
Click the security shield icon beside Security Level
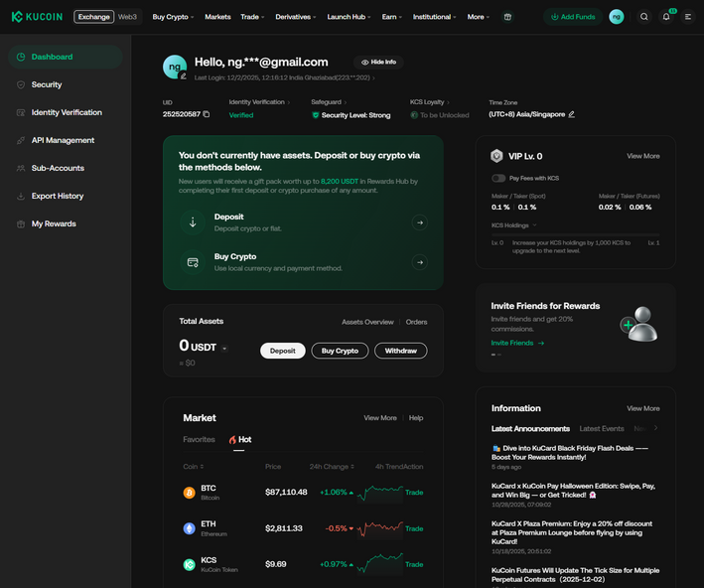315,115
